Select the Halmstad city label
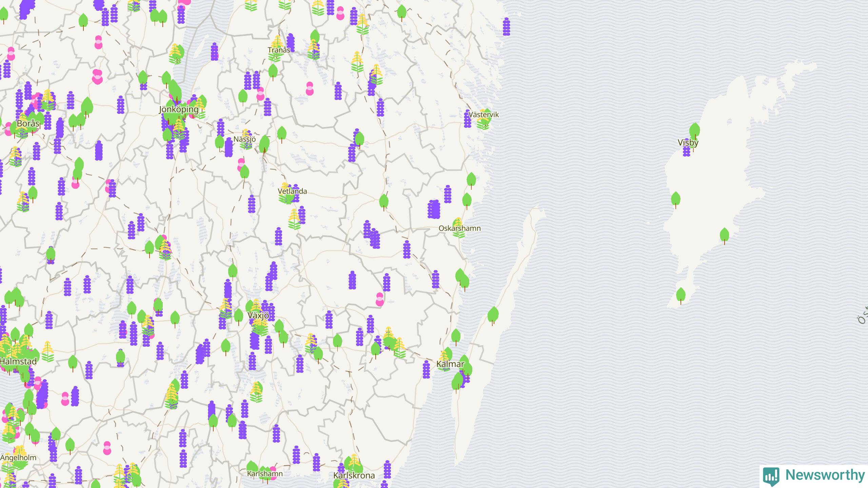This screenshot has height=488, width=868. point(18,362)
